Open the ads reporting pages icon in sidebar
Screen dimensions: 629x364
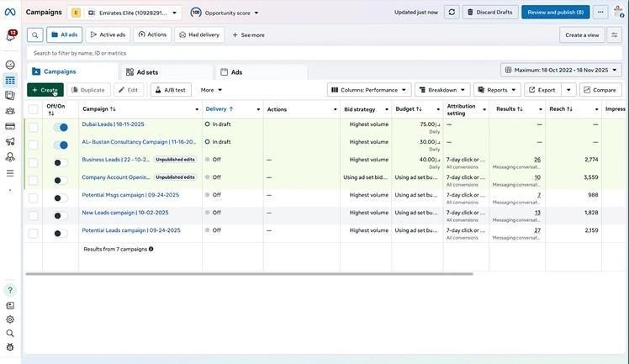point(10,96)
